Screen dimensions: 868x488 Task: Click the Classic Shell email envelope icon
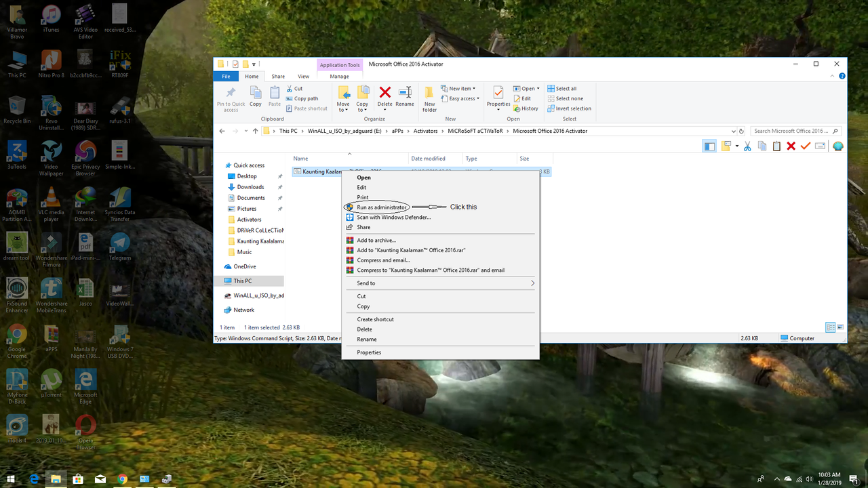pos(820,146)
